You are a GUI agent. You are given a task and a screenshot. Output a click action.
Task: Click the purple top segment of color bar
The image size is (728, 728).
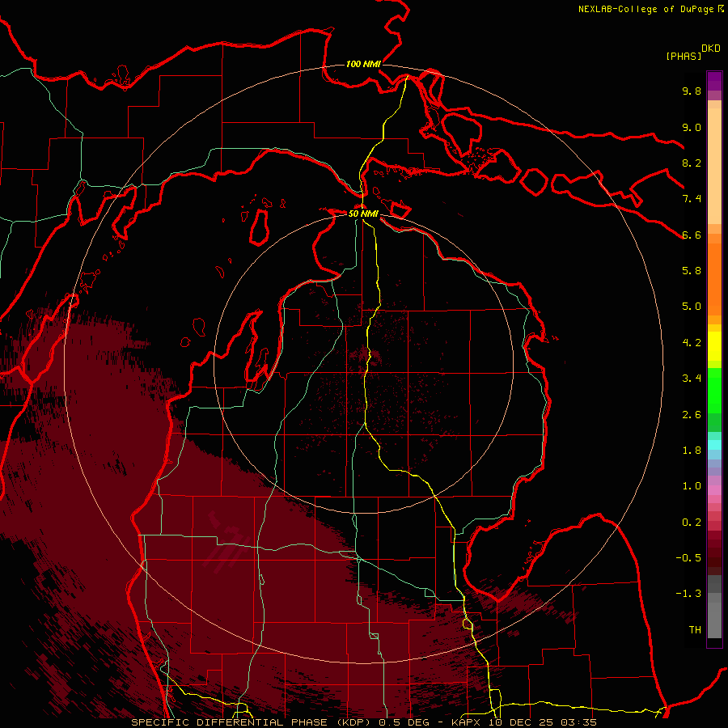point(714,81)
